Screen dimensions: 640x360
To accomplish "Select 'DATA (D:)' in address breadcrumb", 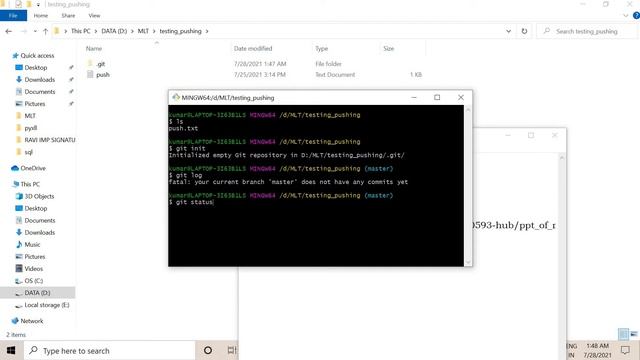I will point(114,31).
